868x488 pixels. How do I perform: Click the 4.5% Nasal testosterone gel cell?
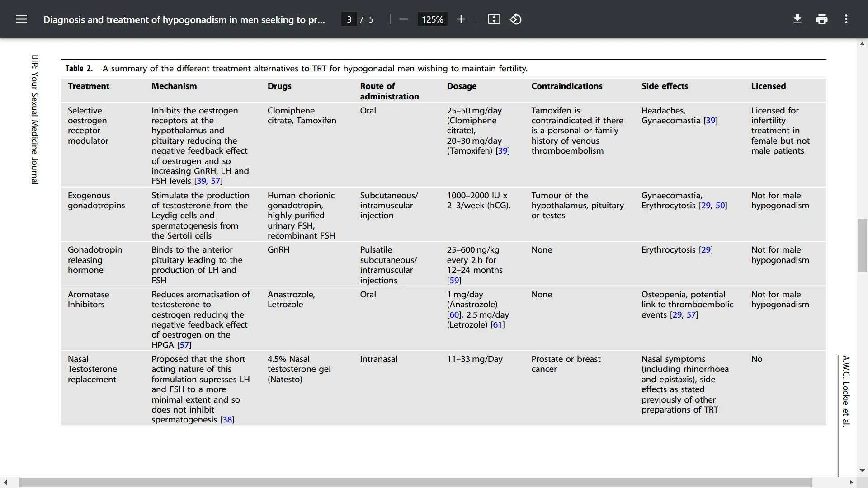pos(299,369)
